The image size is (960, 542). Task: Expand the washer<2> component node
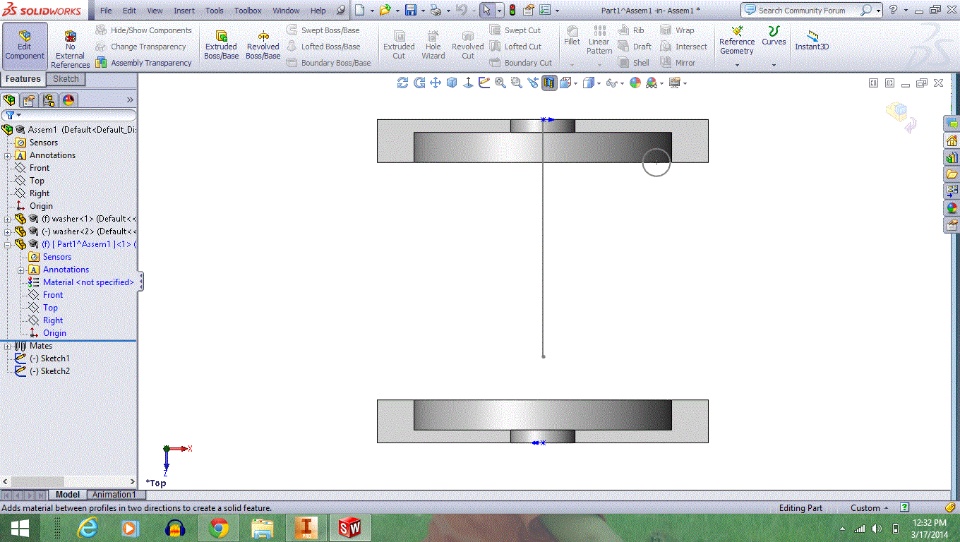coord(7,232)
